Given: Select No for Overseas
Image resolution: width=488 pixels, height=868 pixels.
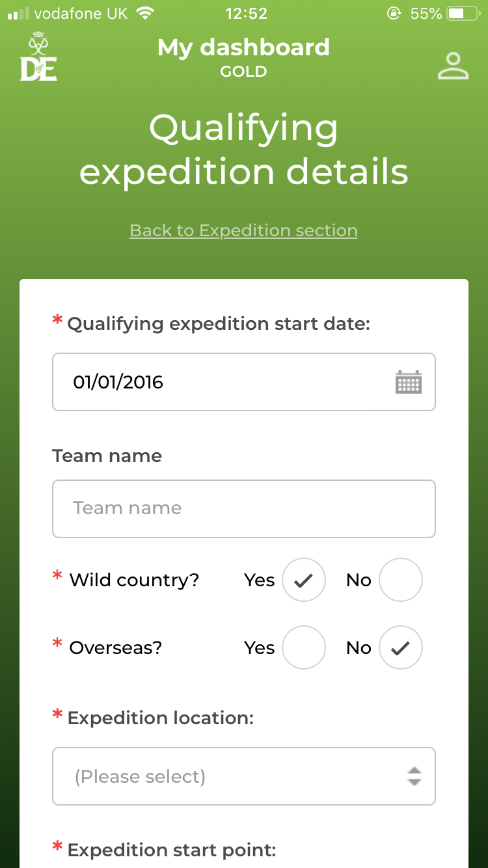Looking at the screenshot, I should tap(401, 647).
